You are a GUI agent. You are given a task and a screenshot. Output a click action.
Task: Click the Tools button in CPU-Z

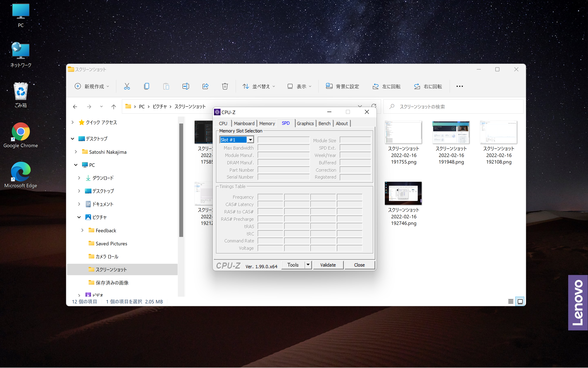click(293, 265)
